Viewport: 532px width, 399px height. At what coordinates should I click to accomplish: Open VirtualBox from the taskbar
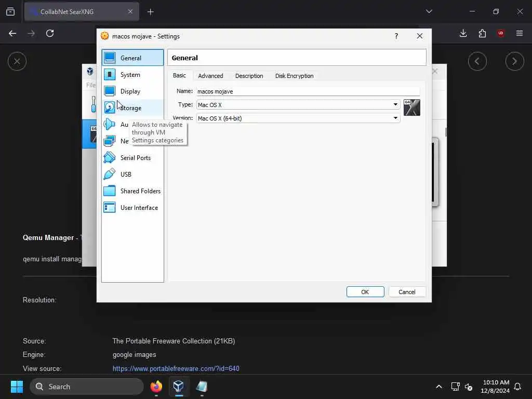179,387
